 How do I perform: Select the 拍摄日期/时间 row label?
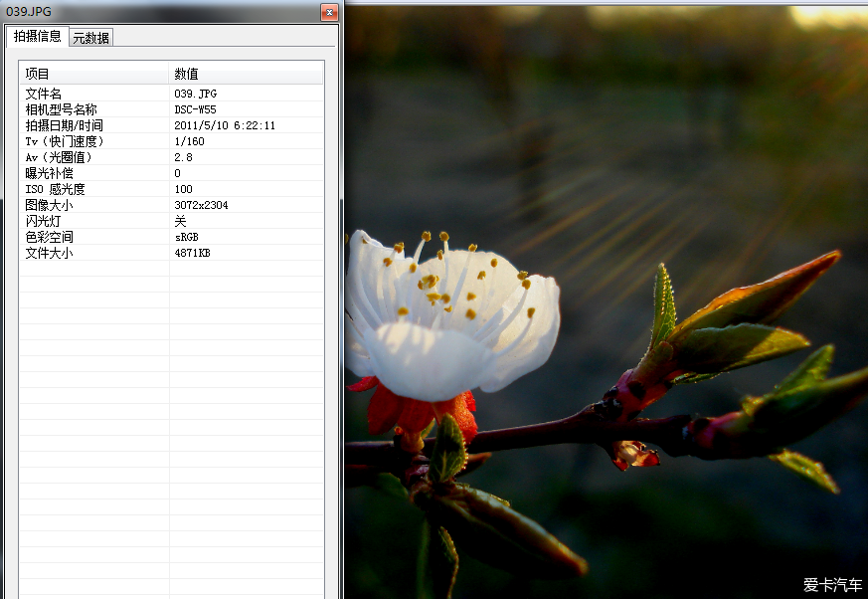coord(65,125)
